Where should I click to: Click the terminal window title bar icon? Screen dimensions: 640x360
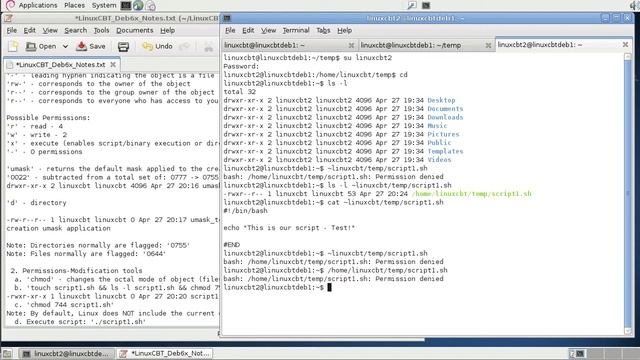tap(227, 18)
